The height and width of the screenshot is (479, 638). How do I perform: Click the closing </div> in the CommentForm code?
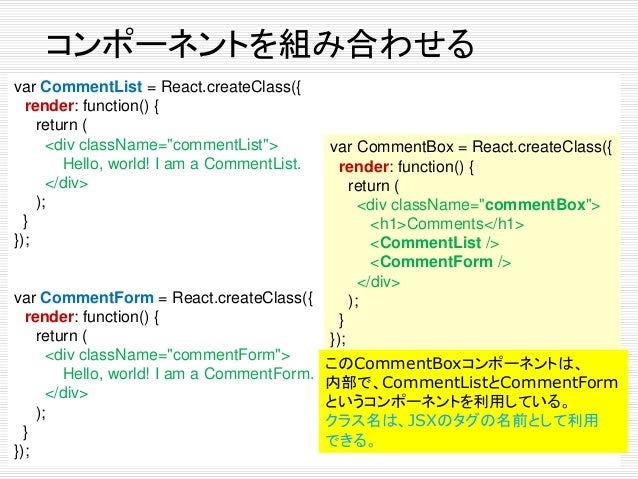(67, 393)
